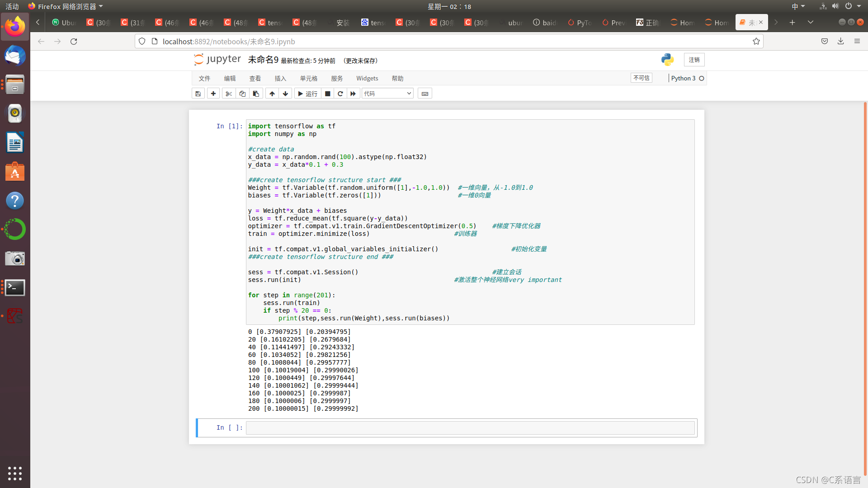Open the 插入 menu
The width and height of the screenshot is (868, 488).
[280, 78]
